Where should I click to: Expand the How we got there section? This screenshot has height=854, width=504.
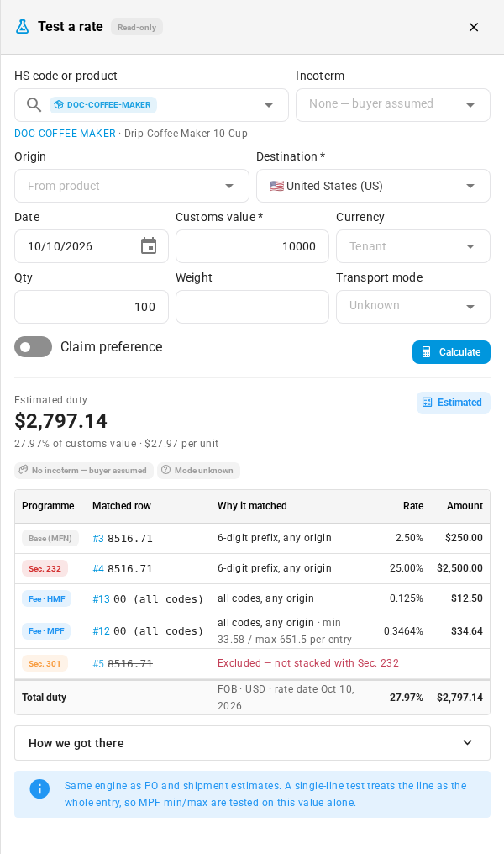pyautogui.click(x=253, y=743)
